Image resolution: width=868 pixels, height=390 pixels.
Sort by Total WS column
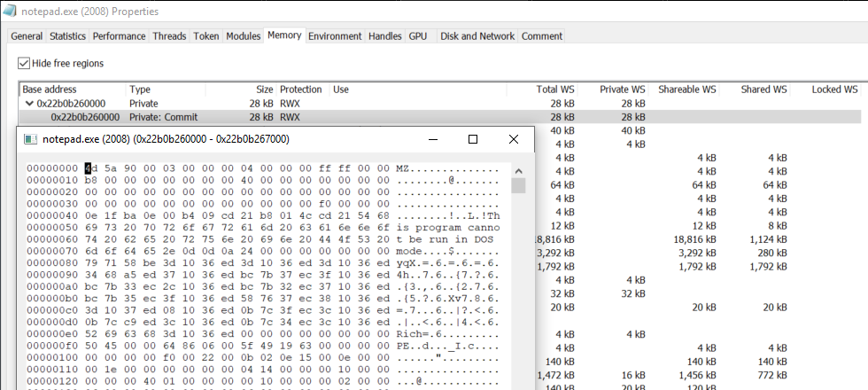[554, 90]
